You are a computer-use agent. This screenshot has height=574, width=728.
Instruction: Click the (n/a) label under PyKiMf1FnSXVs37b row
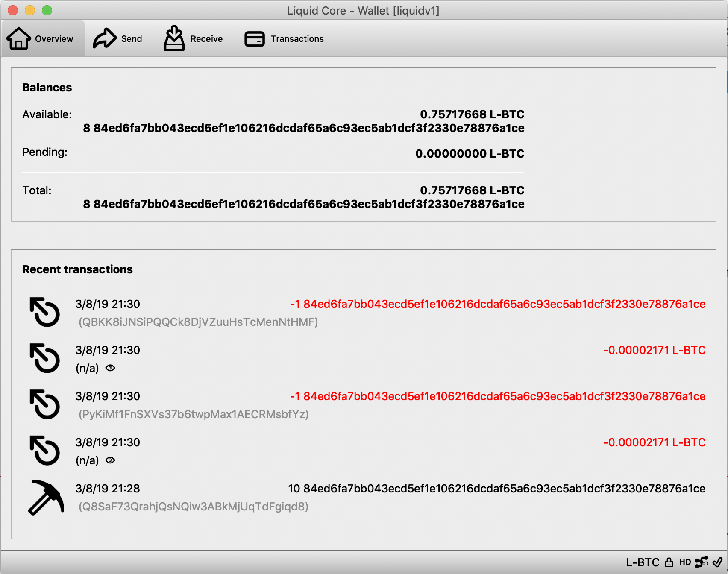(87, 460)
